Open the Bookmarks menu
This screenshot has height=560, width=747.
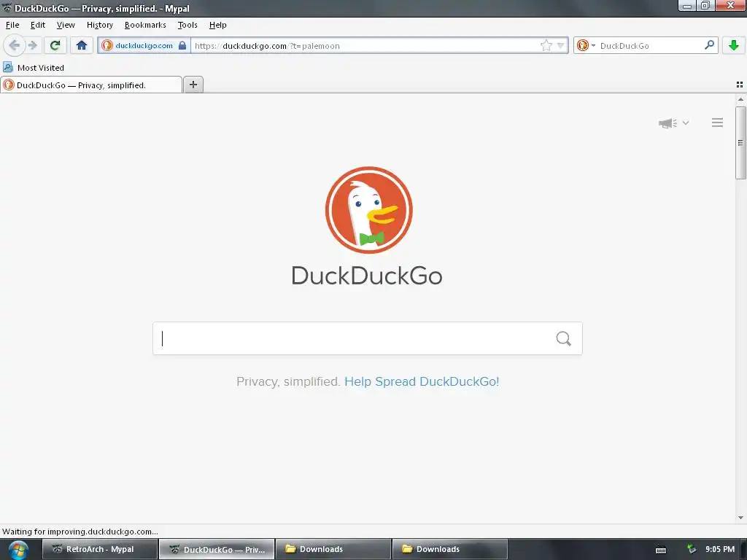[x=145, y=25]
